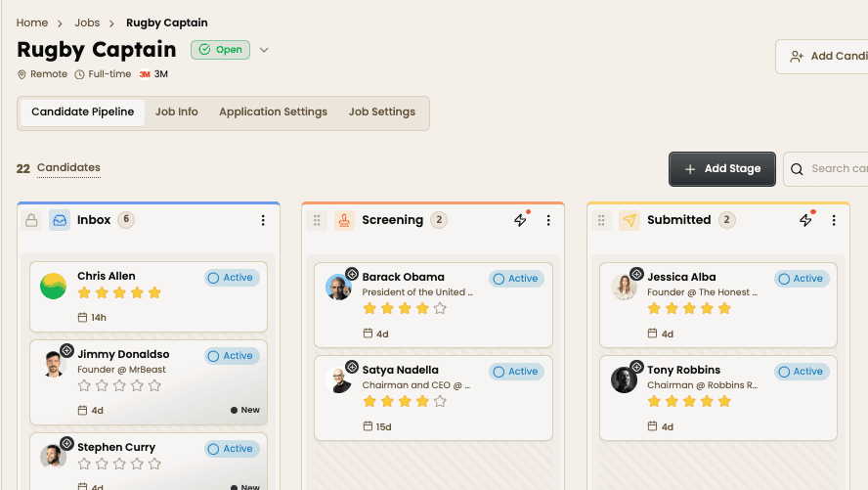Toggle Satya Nadella's Active status
The width and height of the screenshot is (868, 490).
(x=516, y=372)
